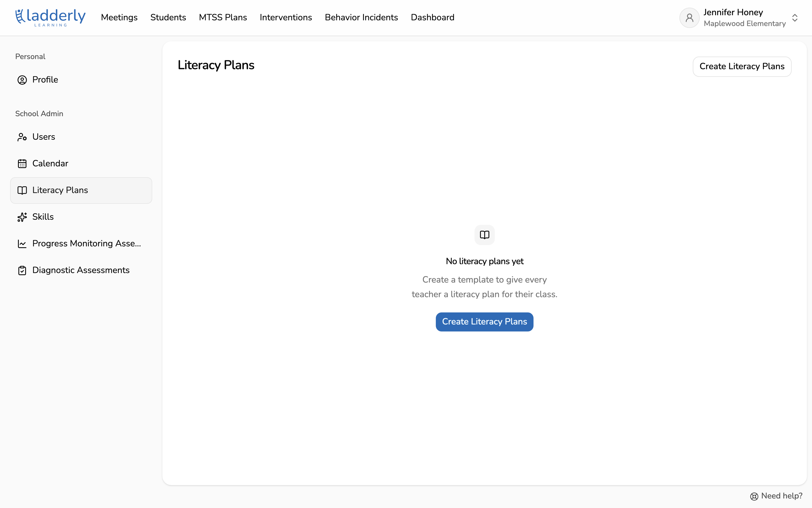Screen dimensions: 812x508
Task: Open Users label under School Admin
Action: [x=44, y=137]
